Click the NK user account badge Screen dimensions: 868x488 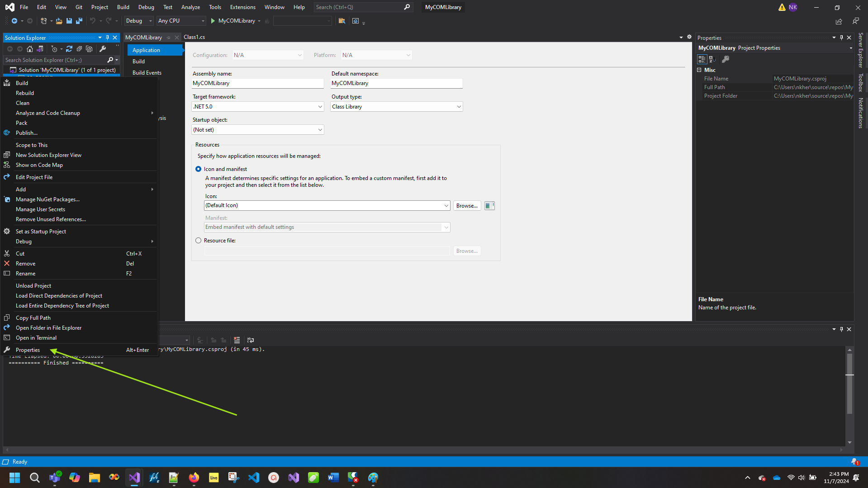coord(793,7)
